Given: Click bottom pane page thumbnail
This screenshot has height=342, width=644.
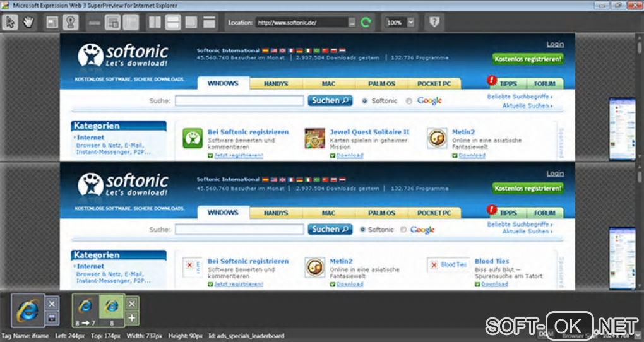Looking at the screenshot, I should (623, 258).
